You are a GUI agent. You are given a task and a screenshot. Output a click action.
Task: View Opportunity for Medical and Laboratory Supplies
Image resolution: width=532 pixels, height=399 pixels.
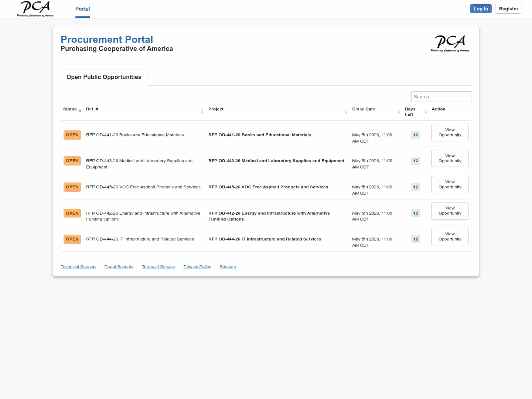(450, 158)
